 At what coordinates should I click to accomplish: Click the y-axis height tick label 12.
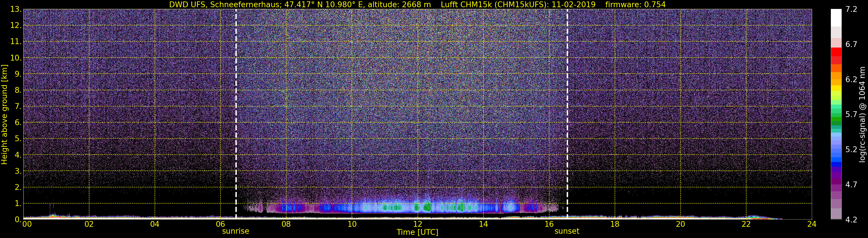coord(16,26)
